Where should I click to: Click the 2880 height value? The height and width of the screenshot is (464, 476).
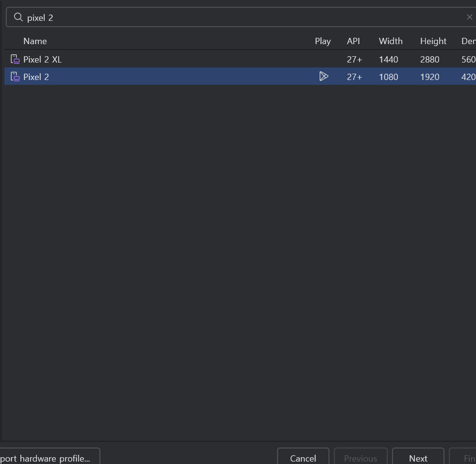point(429,60)
